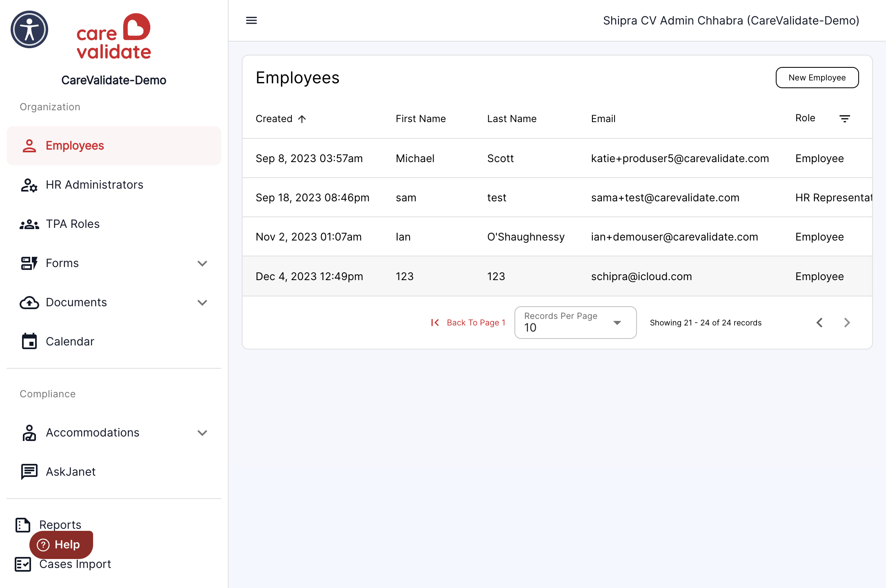
Task: Click Dec 4, 2023 12:49pm date
Action: [309, 276]
